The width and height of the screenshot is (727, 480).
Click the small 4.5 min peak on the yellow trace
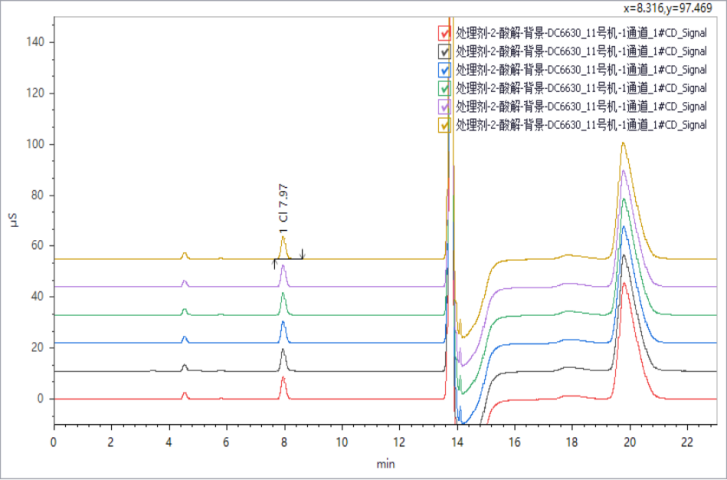[x=185, y=254]
